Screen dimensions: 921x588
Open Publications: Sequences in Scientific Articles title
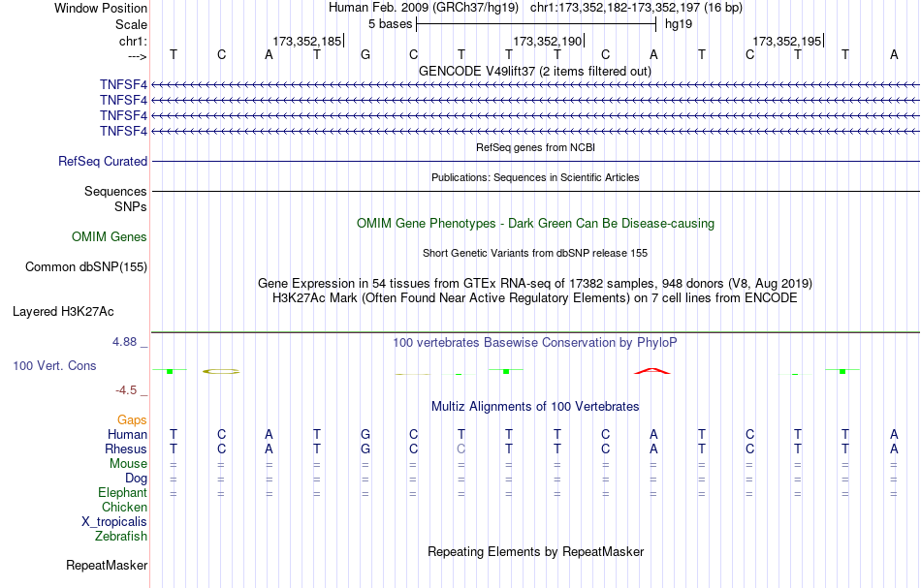point(535,177)
